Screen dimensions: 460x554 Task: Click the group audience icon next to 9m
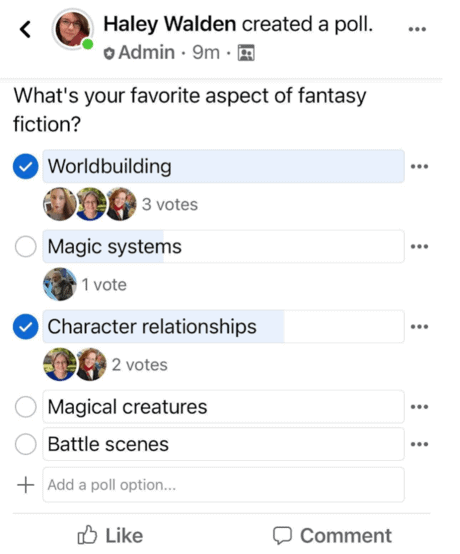click(x=246, y=53)
